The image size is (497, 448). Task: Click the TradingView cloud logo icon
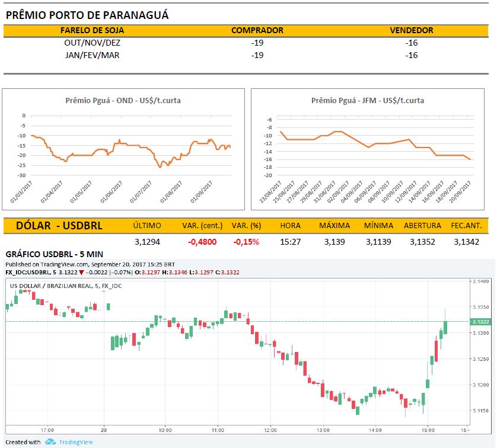(50, 441)
